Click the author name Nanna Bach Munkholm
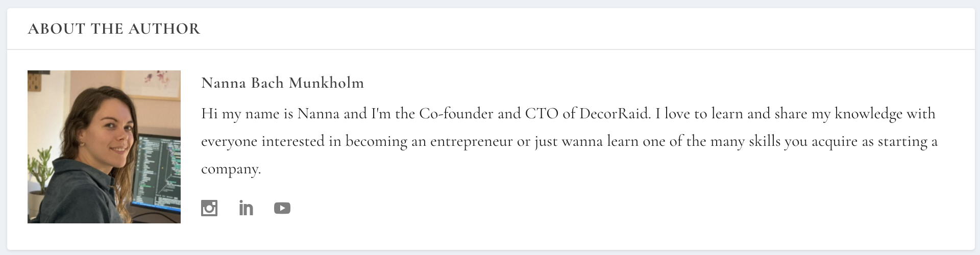980x255 pixels. pyautogui.click(x=283, y=83)
